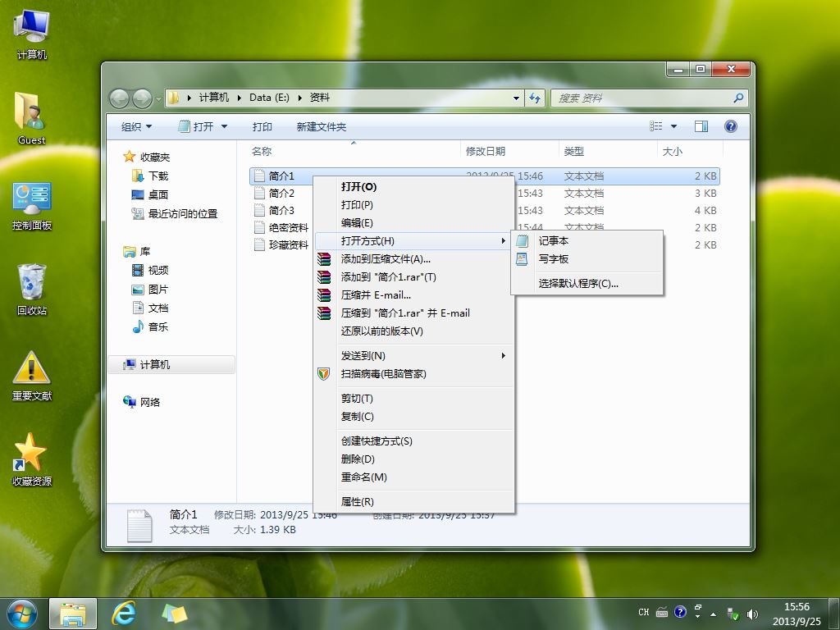Click 扫描病毒(电脑管家) menu entry
The image size is (840, 630).
(x=413, y=374)
